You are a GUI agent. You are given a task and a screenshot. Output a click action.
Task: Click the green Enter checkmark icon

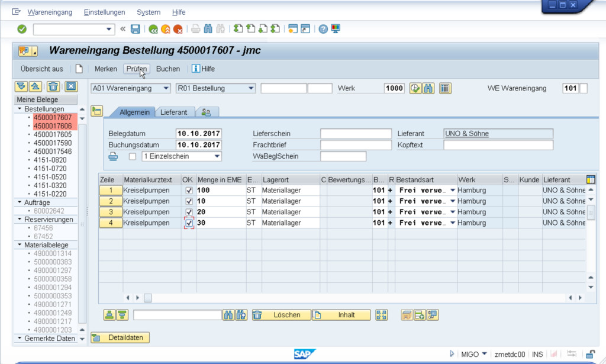22,29
